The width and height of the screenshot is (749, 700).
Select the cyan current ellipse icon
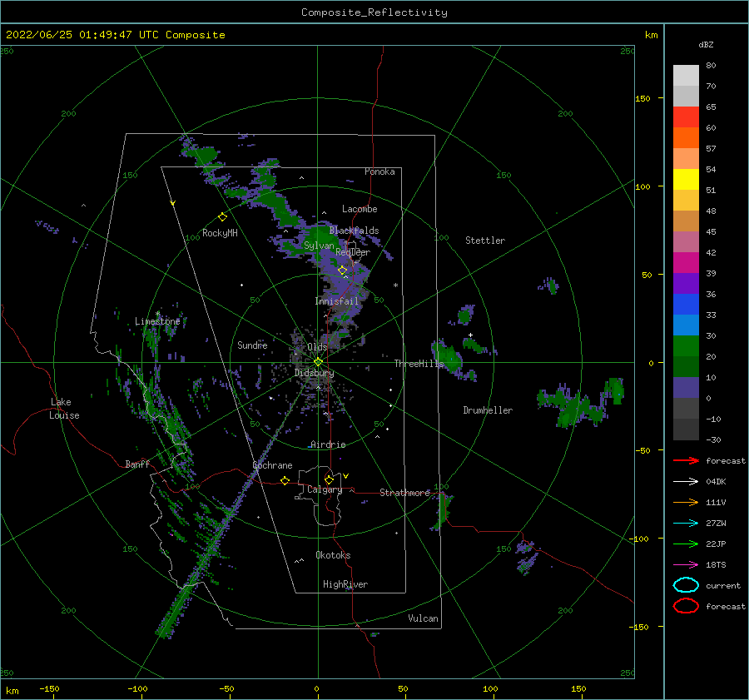(686, 585)
